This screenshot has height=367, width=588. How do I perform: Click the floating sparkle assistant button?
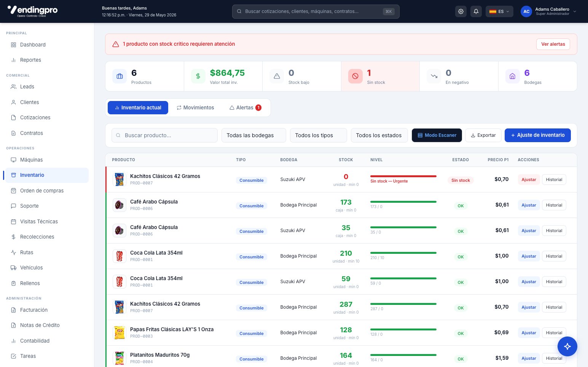(x=567, y=346)
